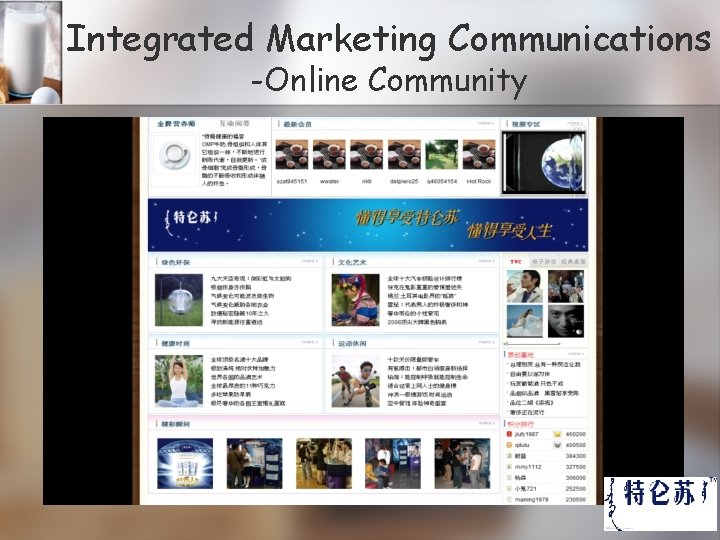Open TVC thumbnail of black-and-white face

point(566,321)
